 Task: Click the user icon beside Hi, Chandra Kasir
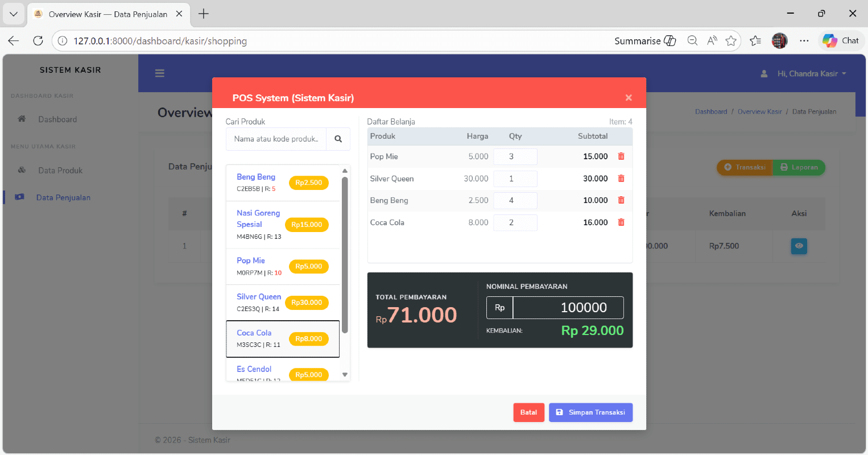pyautogui.click(x=764, y=74)
